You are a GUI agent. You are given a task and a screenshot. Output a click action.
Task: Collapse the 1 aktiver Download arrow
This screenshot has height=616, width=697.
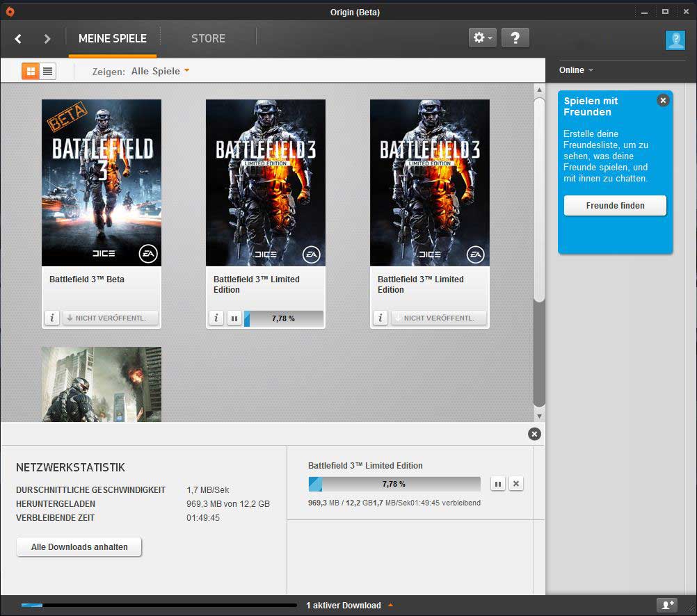point(390,605)
